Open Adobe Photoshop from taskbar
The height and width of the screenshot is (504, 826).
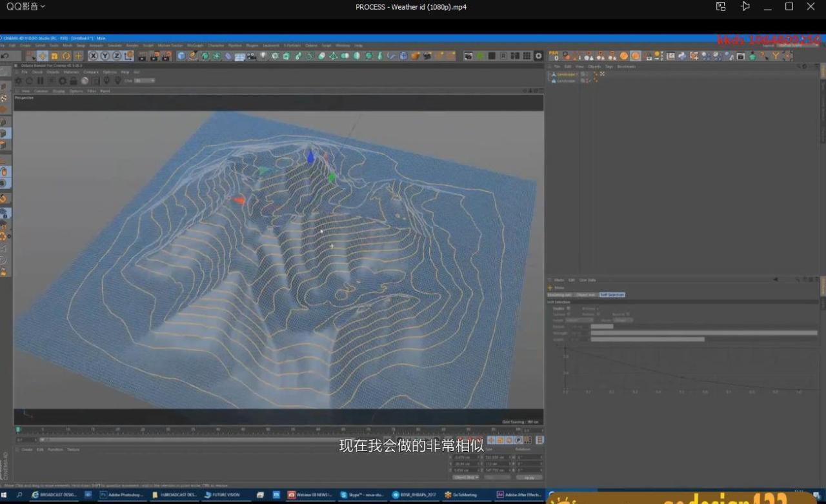click(121, 495)
